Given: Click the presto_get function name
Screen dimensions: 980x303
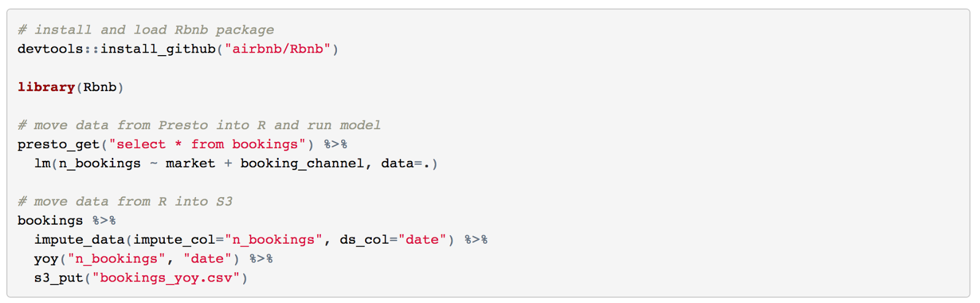Looking at the screenshot, I should (58, 144).
